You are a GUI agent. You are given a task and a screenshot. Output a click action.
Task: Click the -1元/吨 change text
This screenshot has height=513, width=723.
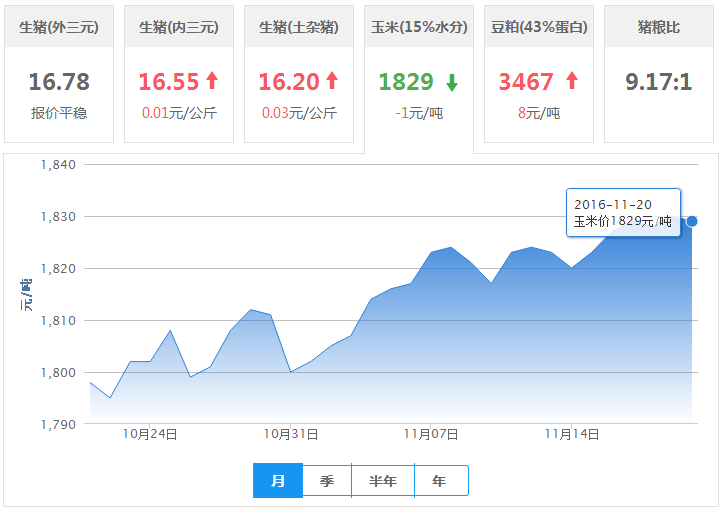click(x=419, y=113)
